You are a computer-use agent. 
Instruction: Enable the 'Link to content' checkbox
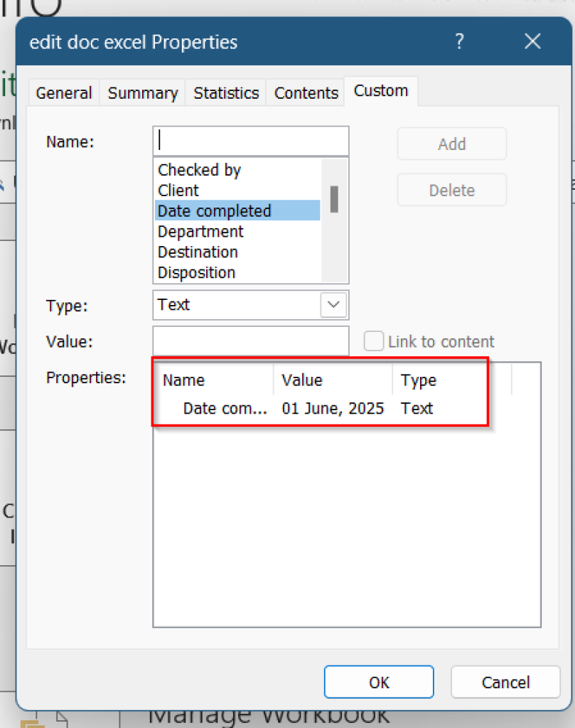point(373,341)
